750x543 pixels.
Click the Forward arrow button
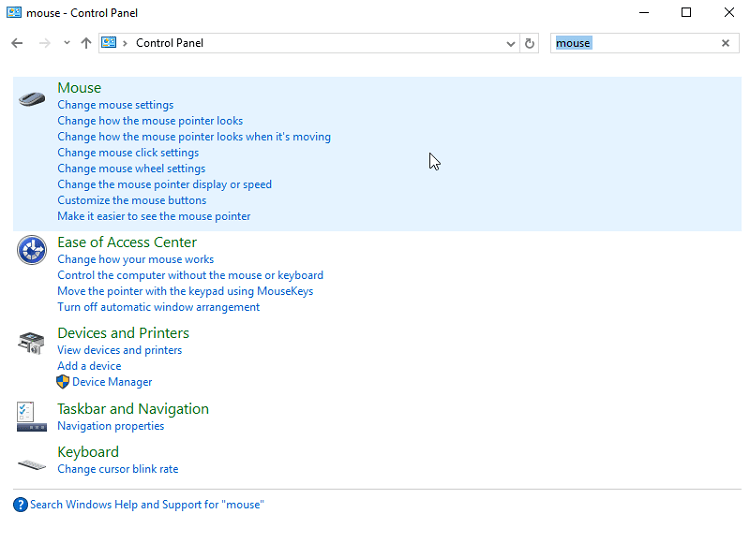point(44,43)
